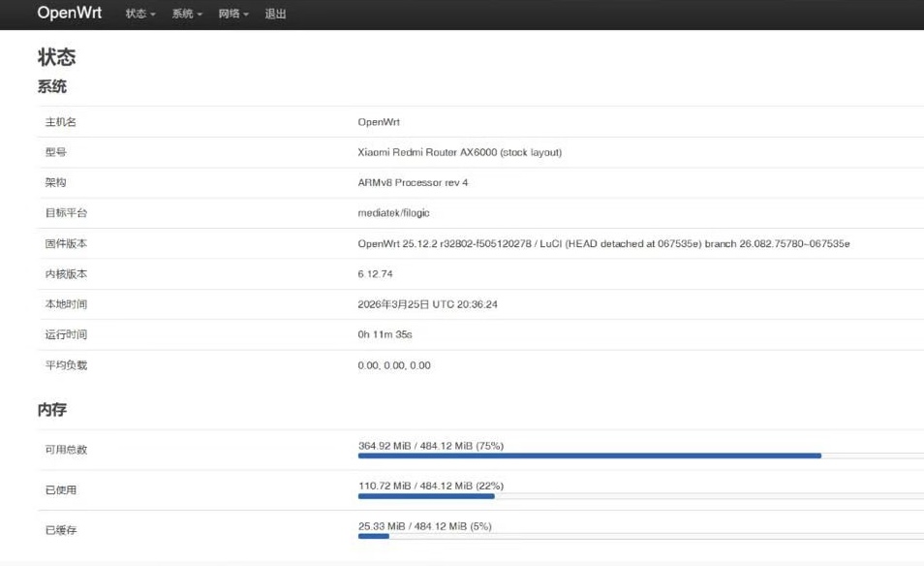Select local time value 2026年3月25日

coord(393,304)
